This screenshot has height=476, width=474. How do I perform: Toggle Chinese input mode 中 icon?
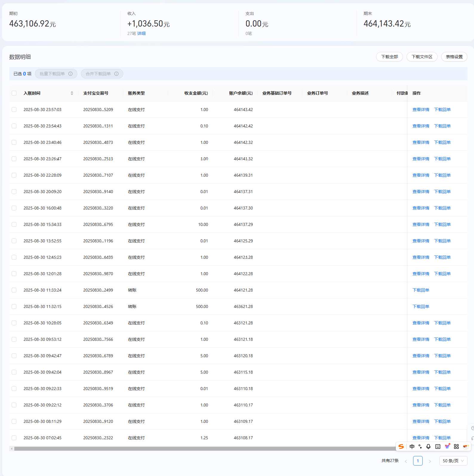[412, 446]
